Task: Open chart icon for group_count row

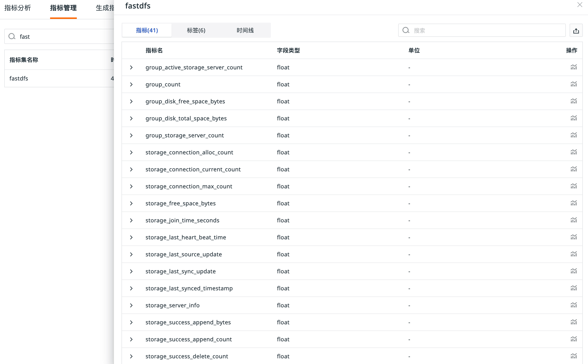Action: tap(574, 84)
